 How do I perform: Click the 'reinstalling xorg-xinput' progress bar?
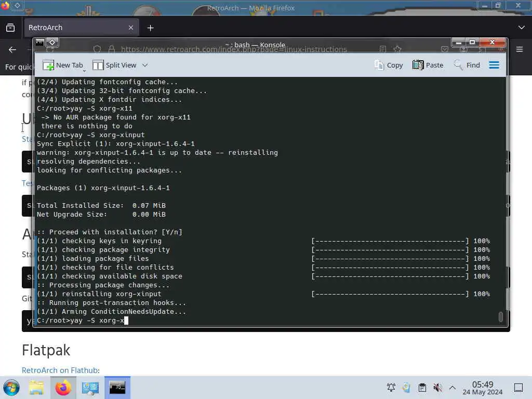[390, 294]
